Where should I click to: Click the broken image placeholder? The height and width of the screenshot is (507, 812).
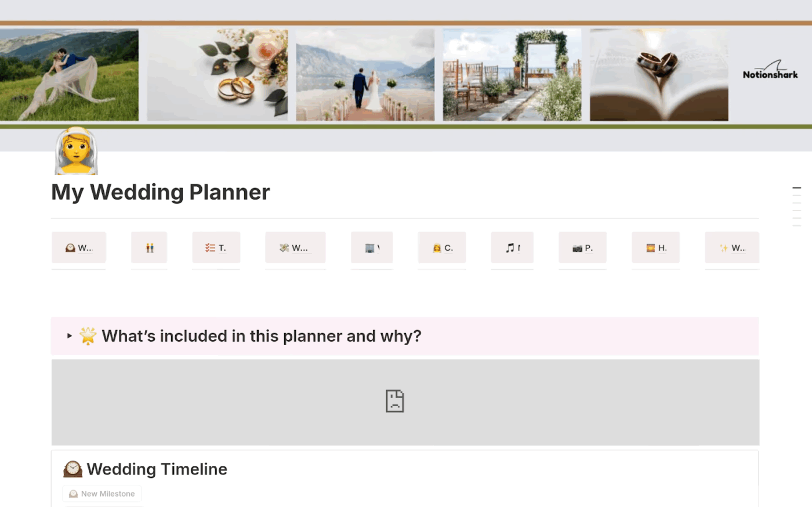(x=394, y=401)
